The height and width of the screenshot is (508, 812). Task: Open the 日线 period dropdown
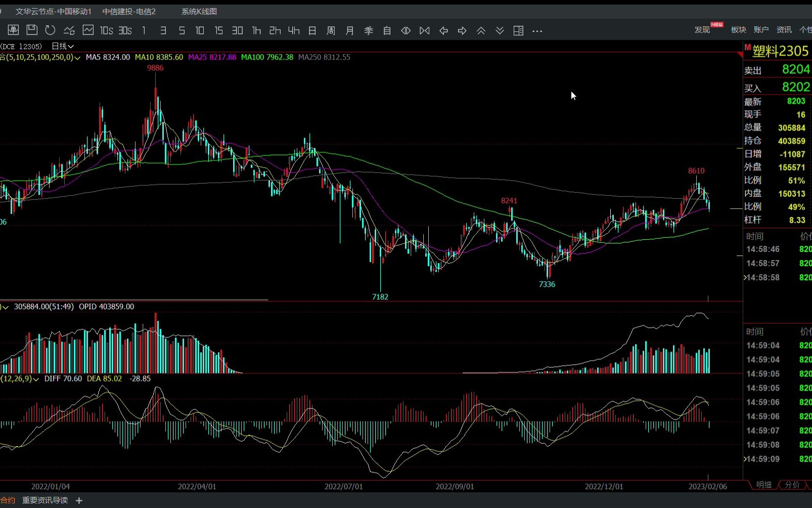(x=63, y=46)
